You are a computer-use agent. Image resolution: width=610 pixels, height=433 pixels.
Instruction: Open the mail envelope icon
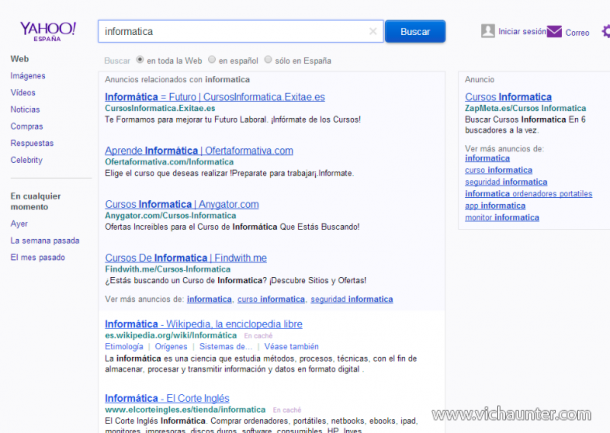click(554, 31)
